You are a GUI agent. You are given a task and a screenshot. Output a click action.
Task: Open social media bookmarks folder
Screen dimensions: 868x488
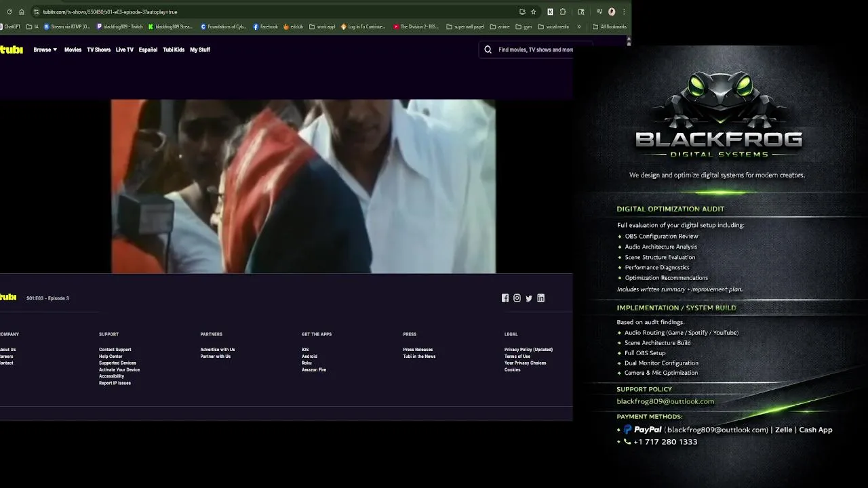click(553, 27)
